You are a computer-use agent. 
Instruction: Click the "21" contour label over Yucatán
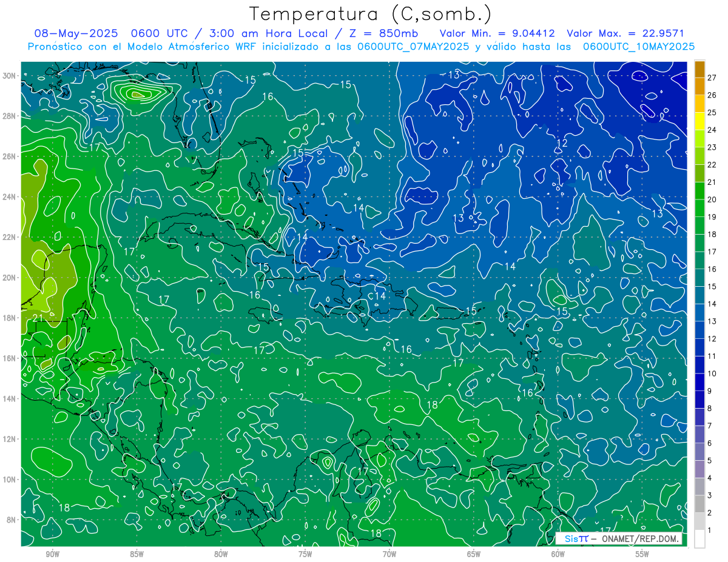[38, 318]
